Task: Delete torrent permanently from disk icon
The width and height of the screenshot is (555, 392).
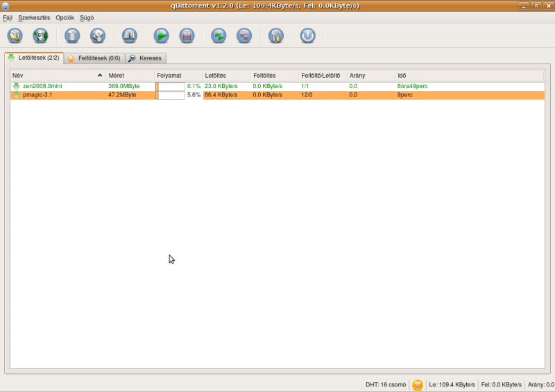Action: [x=98, y=36]
